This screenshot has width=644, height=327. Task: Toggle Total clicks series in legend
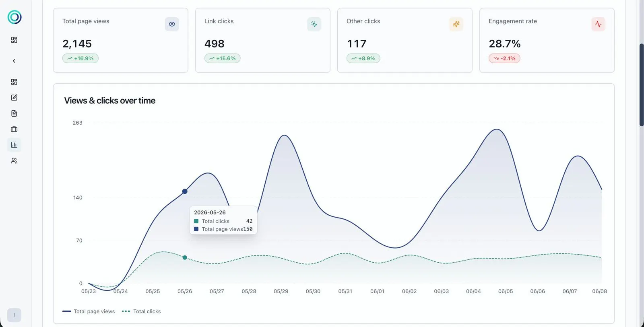point(141,311)
